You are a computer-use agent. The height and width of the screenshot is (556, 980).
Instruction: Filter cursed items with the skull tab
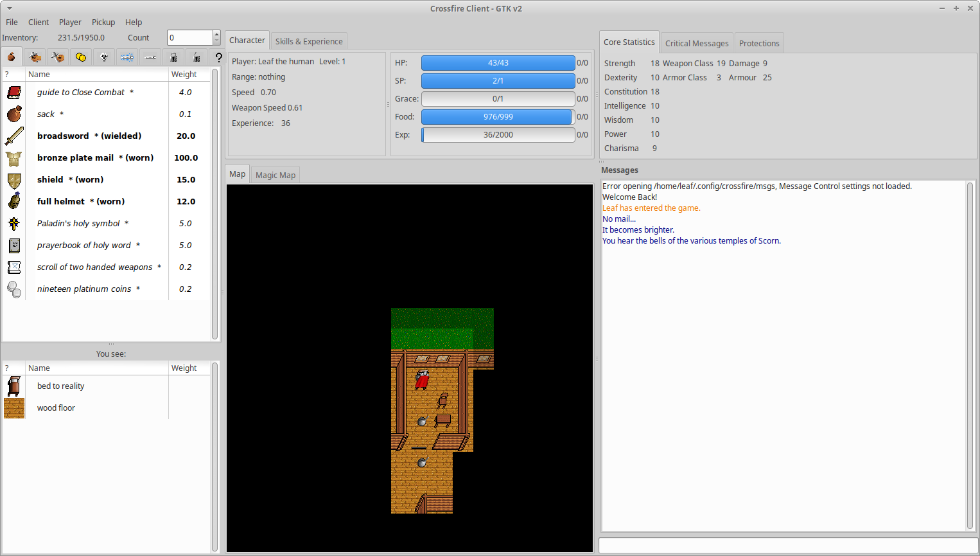[104, 57]
